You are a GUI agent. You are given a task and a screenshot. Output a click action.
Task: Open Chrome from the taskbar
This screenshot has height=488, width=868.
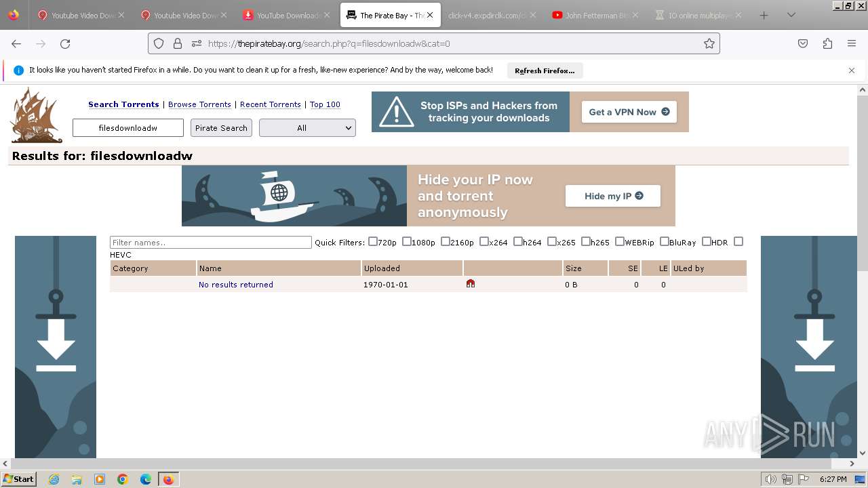point(123,479)
